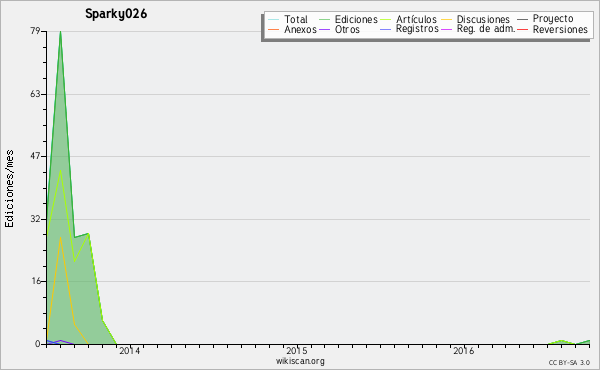Click the y-axis value 63
The image size is (600, 370).
pyautogui.click(x=35, y=94)
